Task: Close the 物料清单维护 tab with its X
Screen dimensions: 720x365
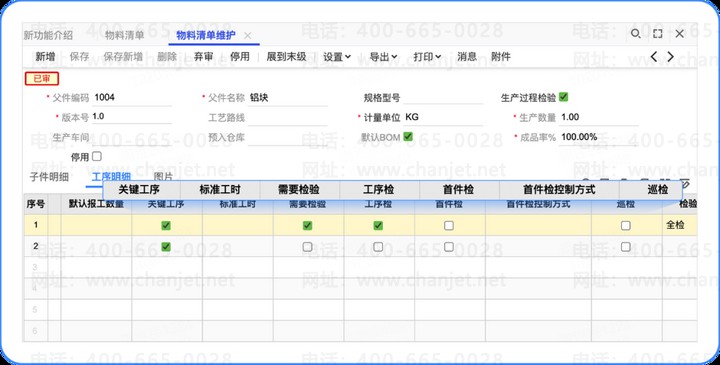Action: (x=248, y=35)
